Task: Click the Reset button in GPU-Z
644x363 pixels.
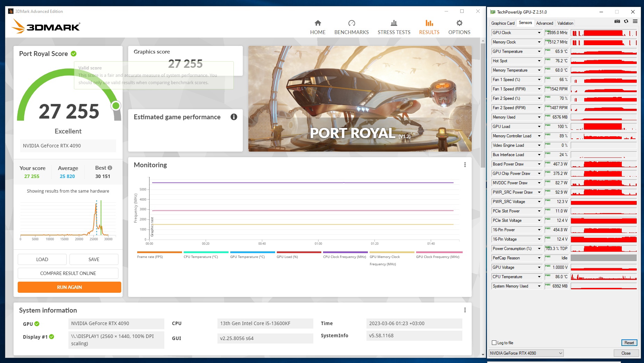Action: 629,343
